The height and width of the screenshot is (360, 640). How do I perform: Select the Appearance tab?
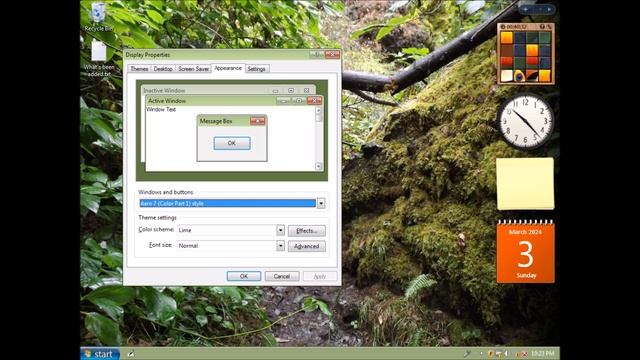point(228,68)
